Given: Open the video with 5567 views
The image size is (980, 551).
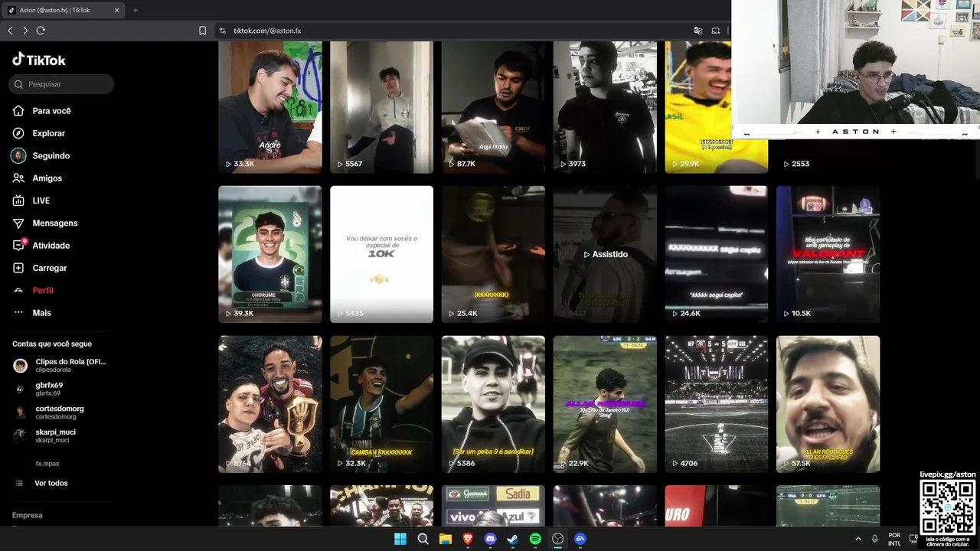Looking at the screenshot, I should tap(381, 107).
